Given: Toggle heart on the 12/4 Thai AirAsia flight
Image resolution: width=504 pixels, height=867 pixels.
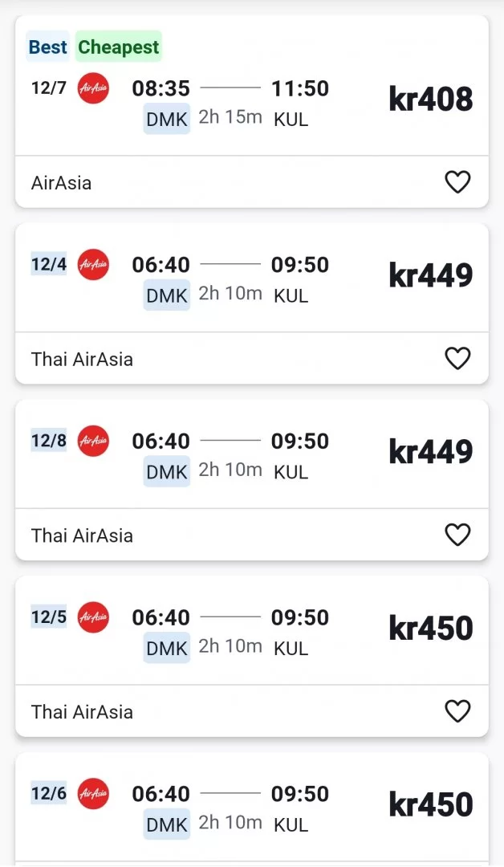Looking at the screenshot, I should point(457,358).
